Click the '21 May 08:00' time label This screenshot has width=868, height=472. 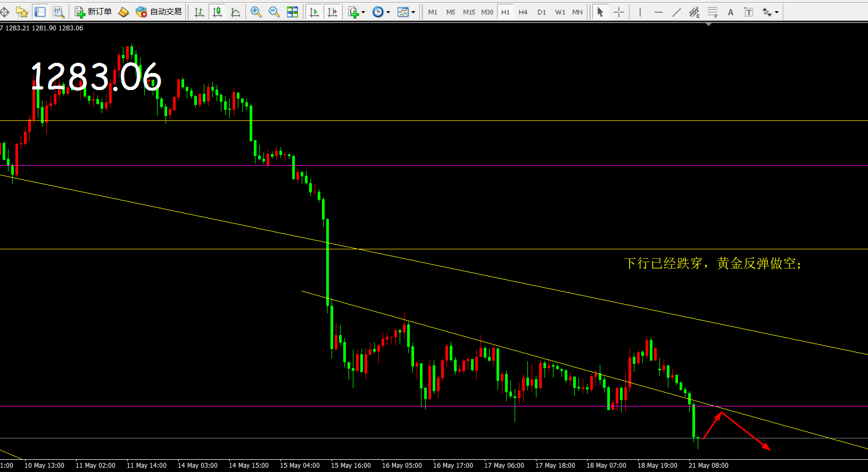coord(708,465)
